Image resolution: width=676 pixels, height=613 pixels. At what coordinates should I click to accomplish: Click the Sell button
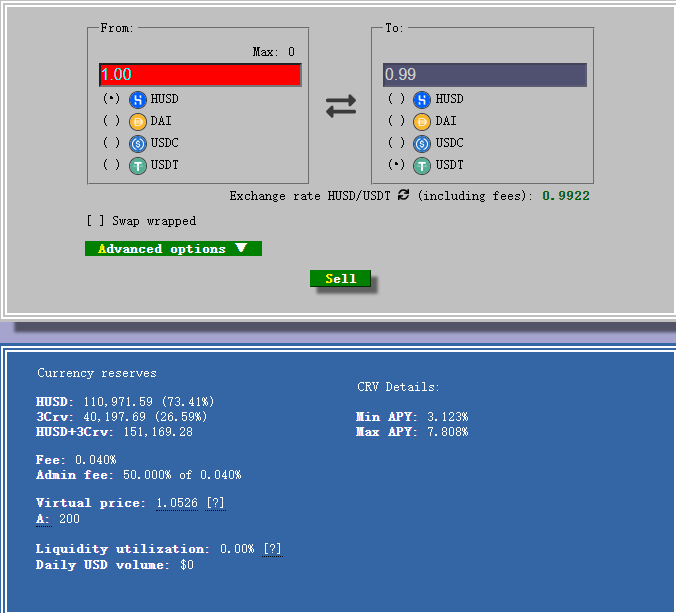341,278
